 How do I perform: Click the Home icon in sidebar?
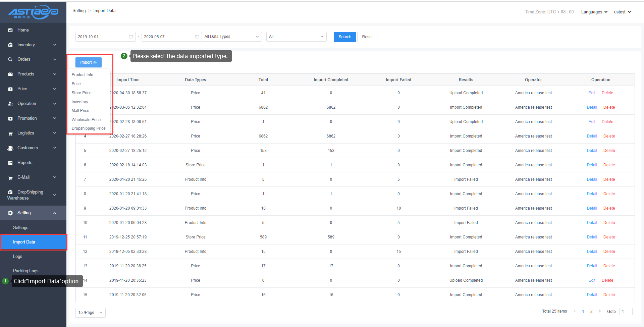pyautogui.click(x=10, y=30)
